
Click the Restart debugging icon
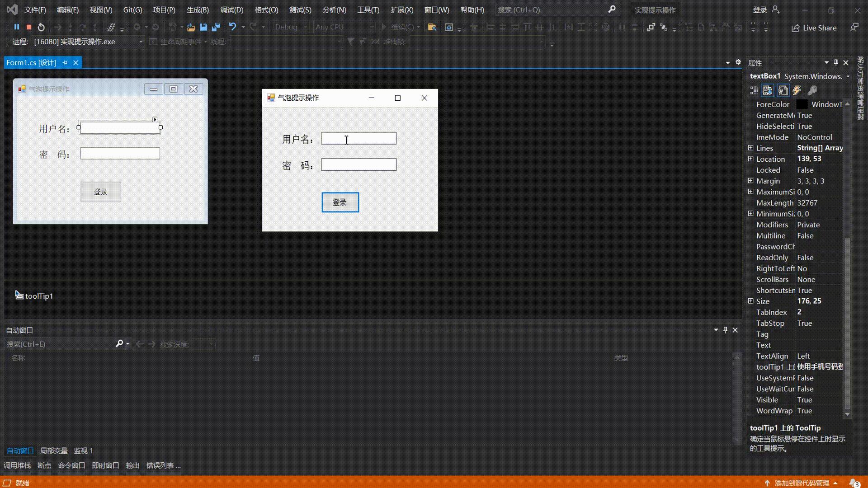41,27
